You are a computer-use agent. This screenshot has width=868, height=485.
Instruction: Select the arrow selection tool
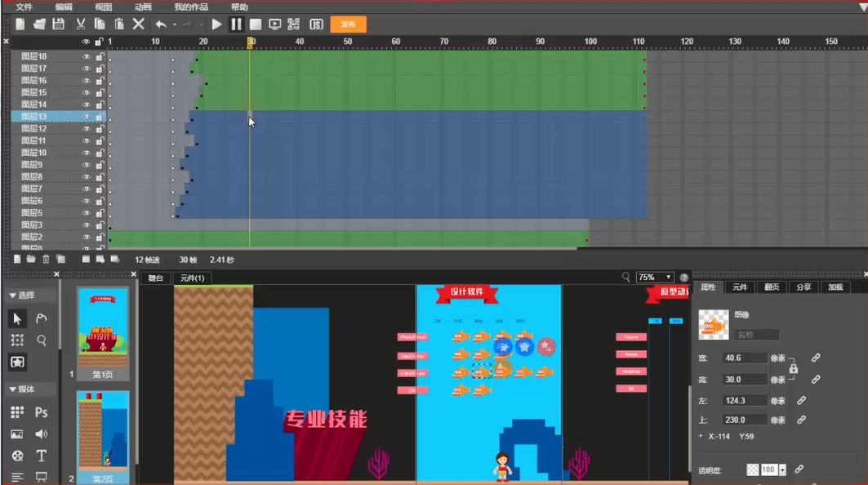(x=17, y=318)
